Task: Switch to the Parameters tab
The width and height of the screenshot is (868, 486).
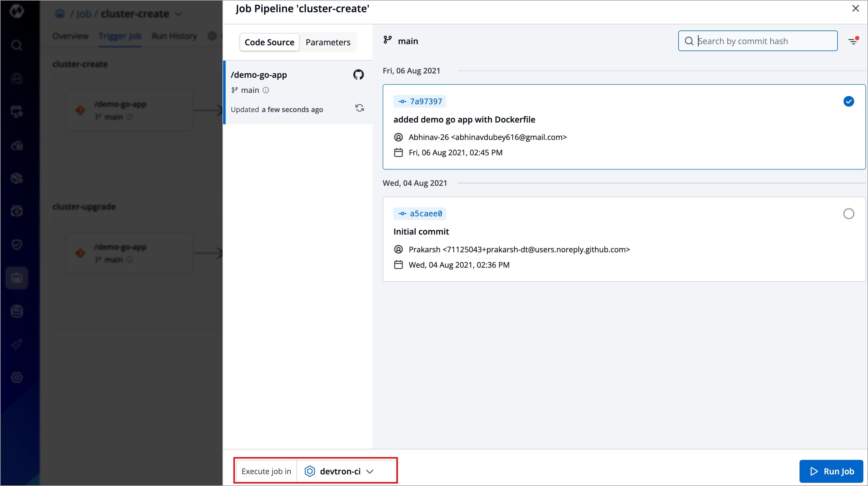Action: coord(328,42)
